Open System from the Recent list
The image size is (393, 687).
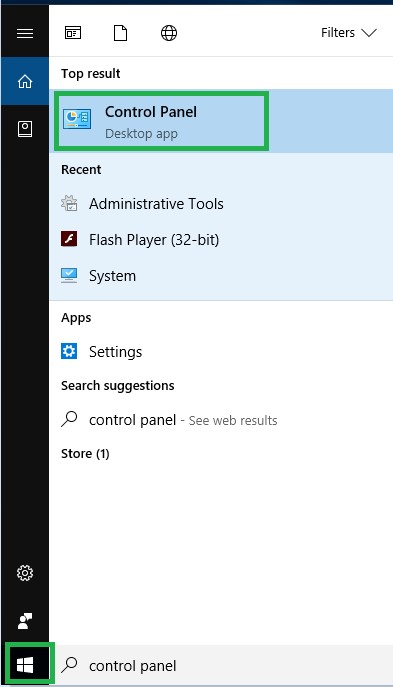(221, 276)
